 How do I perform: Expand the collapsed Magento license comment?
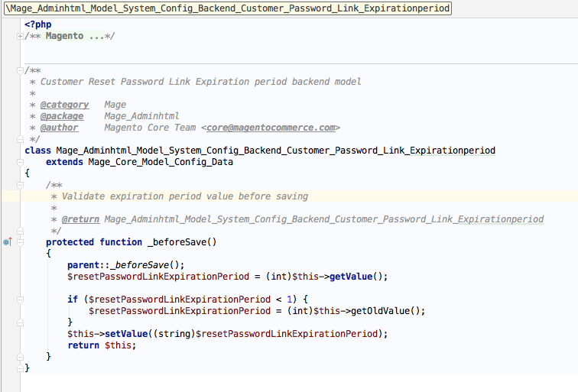(x=20, y=36)
